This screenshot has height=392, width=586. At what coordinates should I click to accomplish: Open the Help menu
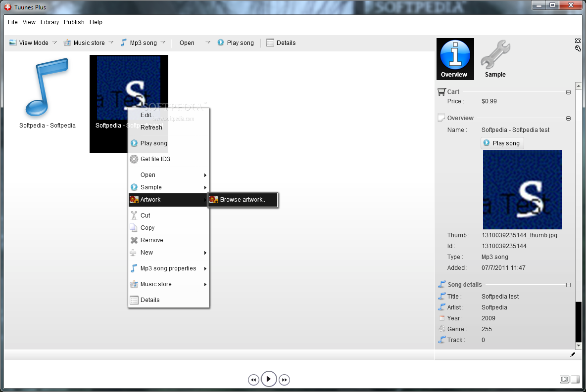point(96,22)
